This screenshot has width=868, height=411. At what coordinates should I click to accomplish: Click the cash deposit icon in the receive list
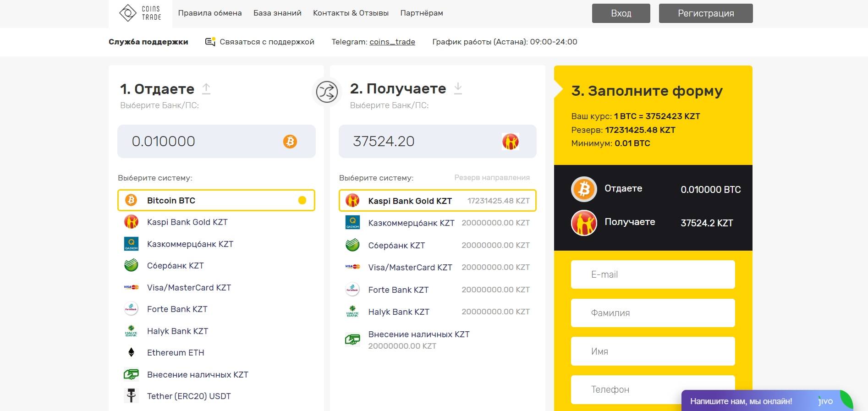(x=352, y=340)
